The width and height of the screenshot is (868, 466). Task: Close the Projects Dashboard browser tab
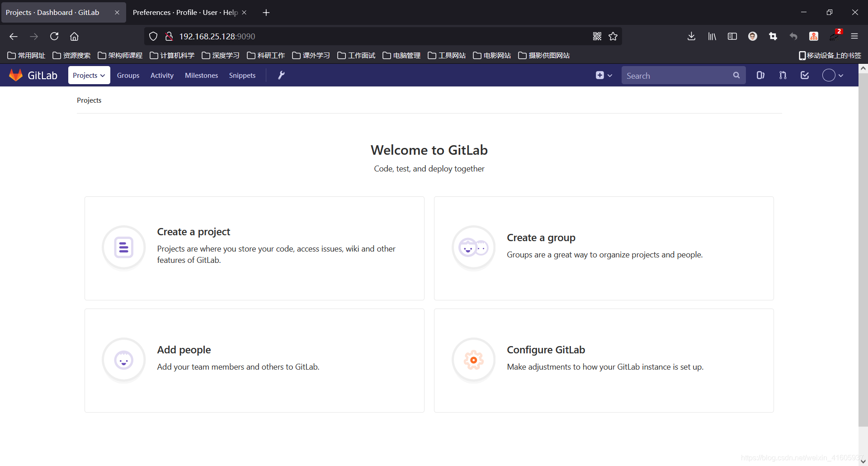pyautogui.click(x=117, y=12)
